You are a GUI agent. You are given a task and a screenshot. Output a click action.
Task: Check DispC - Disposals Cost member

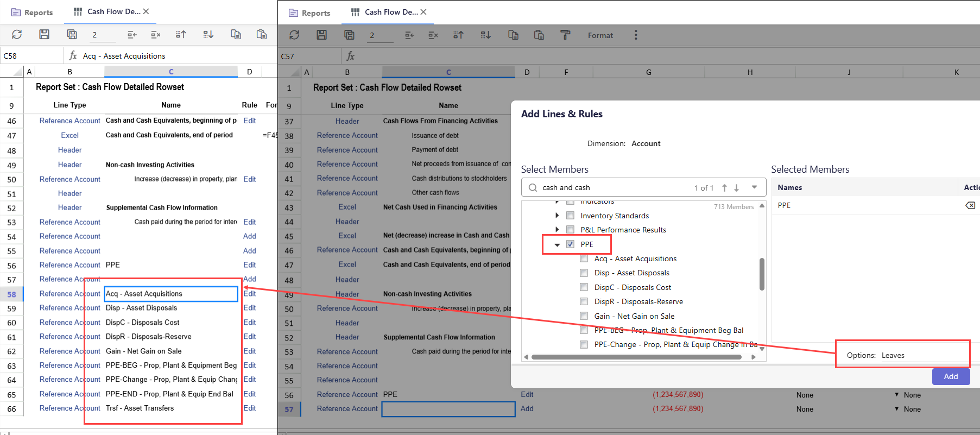tap(584, 287)
